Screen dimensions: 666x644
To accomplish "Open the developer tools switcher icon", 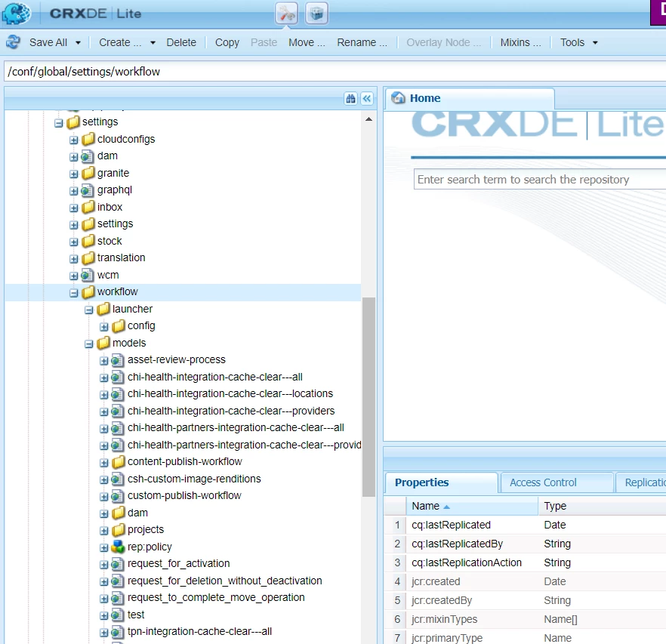I will pos(287,13).
